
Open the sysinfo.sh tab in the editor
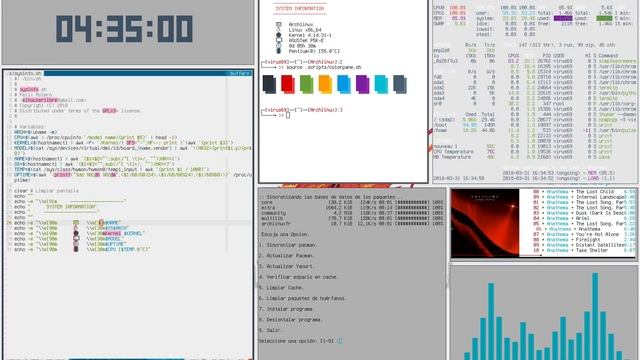[x=24, y=73]
